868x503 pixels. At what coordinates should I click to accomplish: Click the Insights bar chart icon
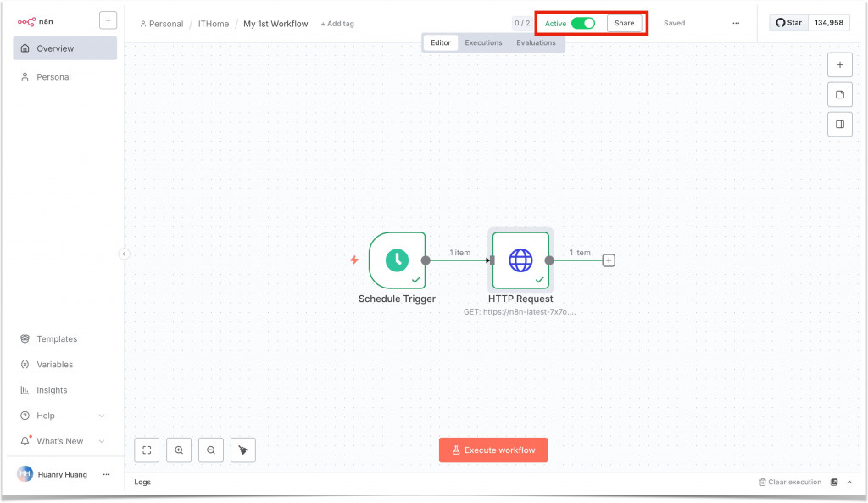point(25,390)
